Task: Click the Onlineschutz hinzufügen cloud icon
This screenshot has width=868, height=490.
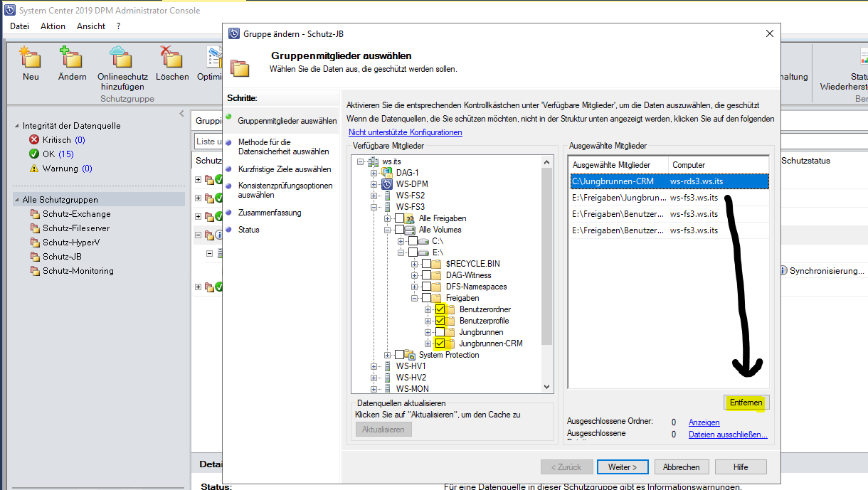Action: click(x=122, y=57)
